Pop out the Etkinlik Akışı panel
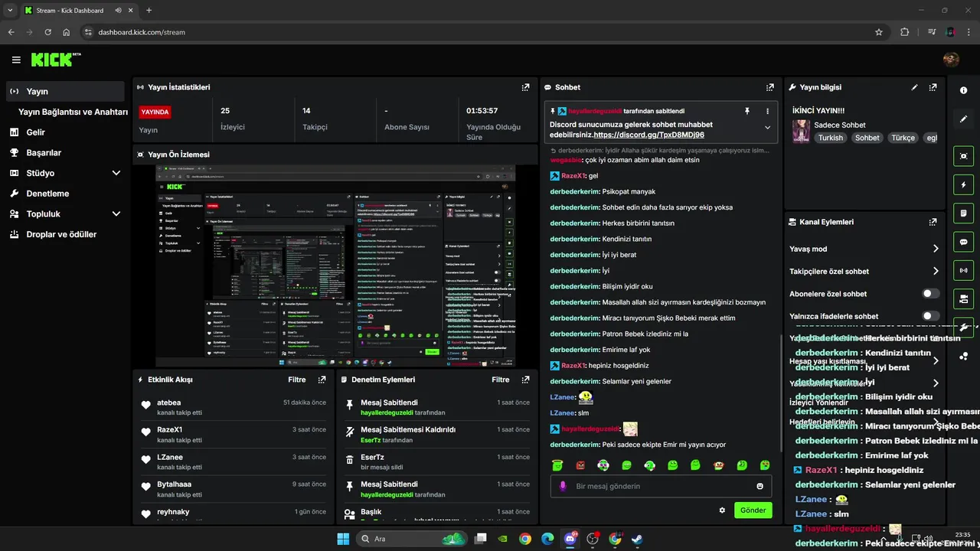Viewport: 980px width, 551px height. 322,380
